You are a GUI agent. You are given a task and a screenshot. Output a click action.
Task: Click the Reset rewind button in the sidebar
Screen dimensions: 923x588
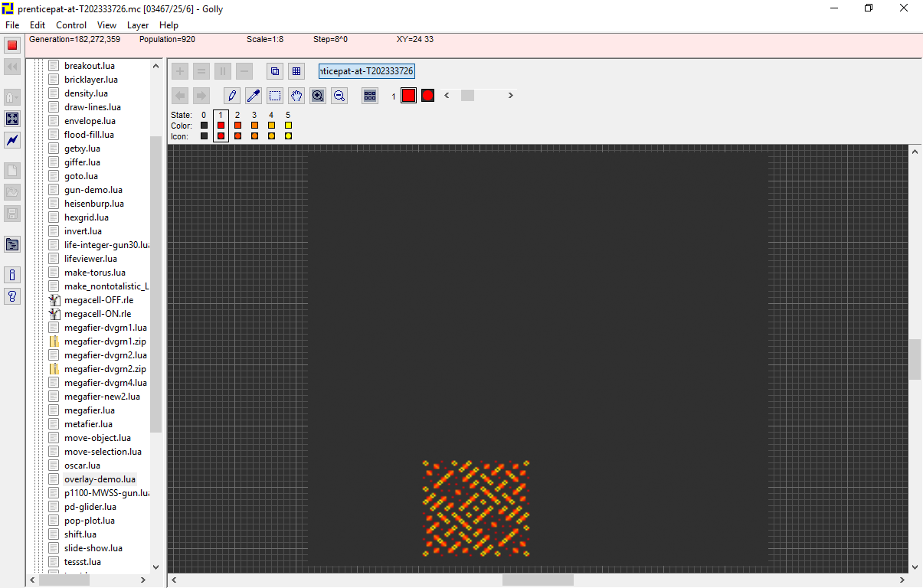tap(12, 67)
